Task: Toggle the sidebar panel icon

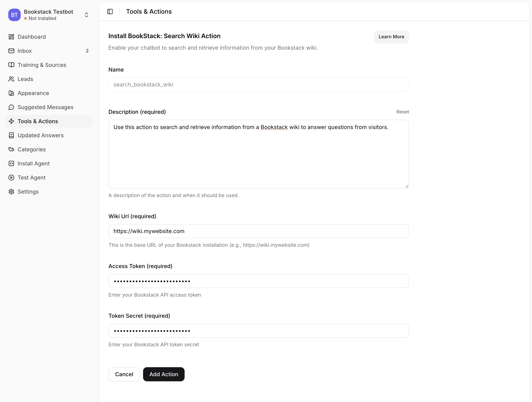Action: click(x=110, y=12)
